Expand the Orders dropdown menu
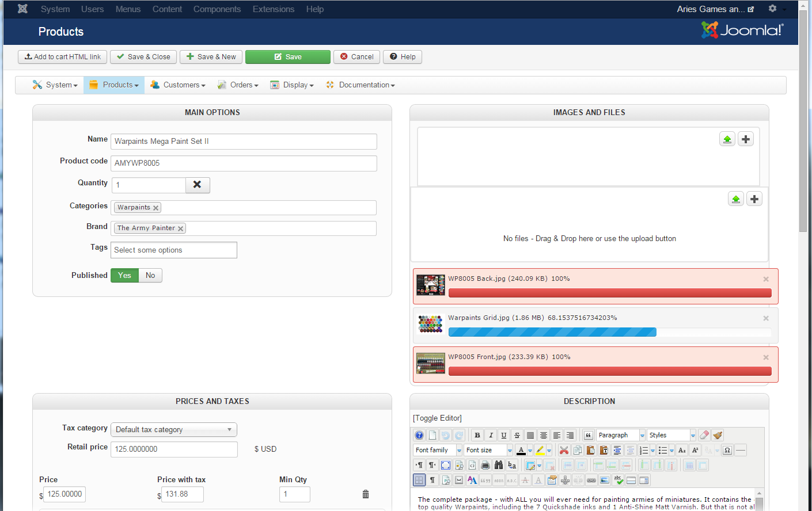The width and height of the screenshot is (812, 511). (238, 85)
